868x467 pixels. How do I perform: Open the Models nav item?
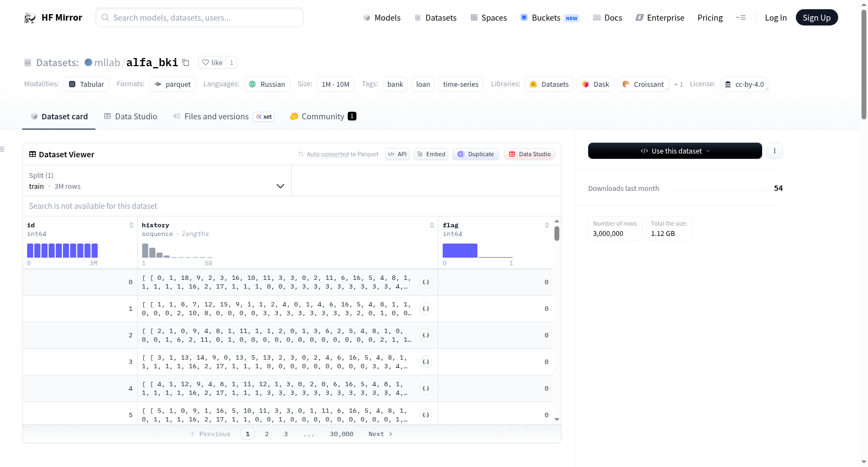pyautogui.click(x=382, y=17)
